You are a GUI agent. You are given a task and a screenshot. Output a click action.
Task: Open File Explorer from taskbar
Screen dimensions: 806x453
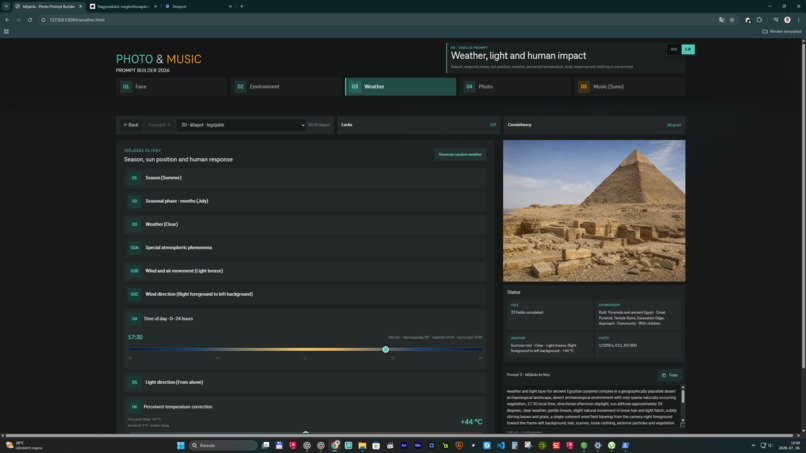(362, 445)
